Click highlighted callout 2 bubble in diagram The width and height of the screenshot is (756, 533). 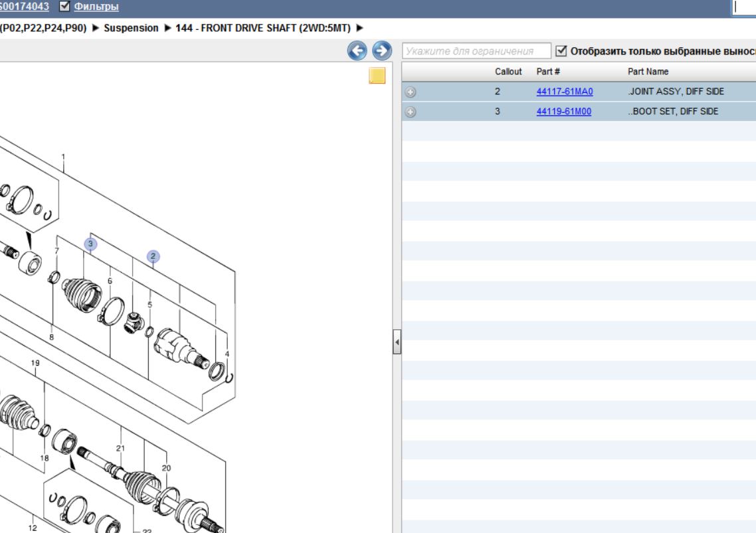click(153, 256)
